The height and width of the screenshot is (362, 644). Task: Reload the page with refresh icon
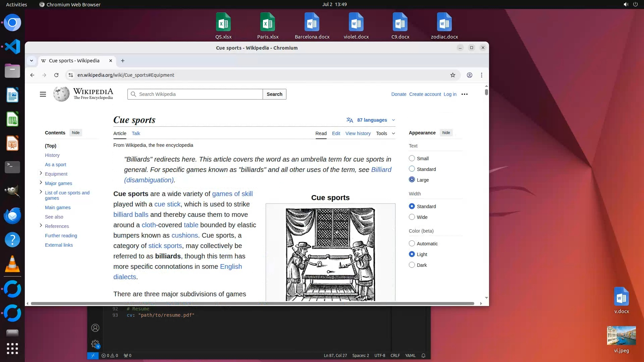pos(56,75)
